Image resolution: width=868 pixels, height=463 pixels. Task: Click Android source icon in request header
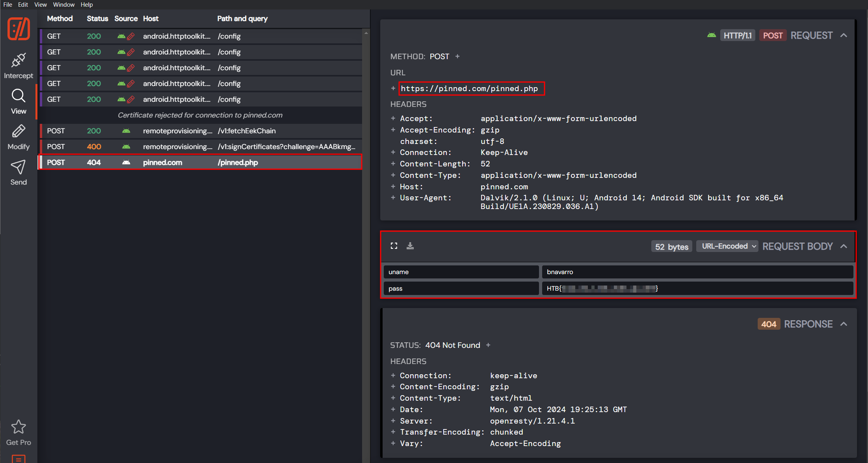[712, 35]
